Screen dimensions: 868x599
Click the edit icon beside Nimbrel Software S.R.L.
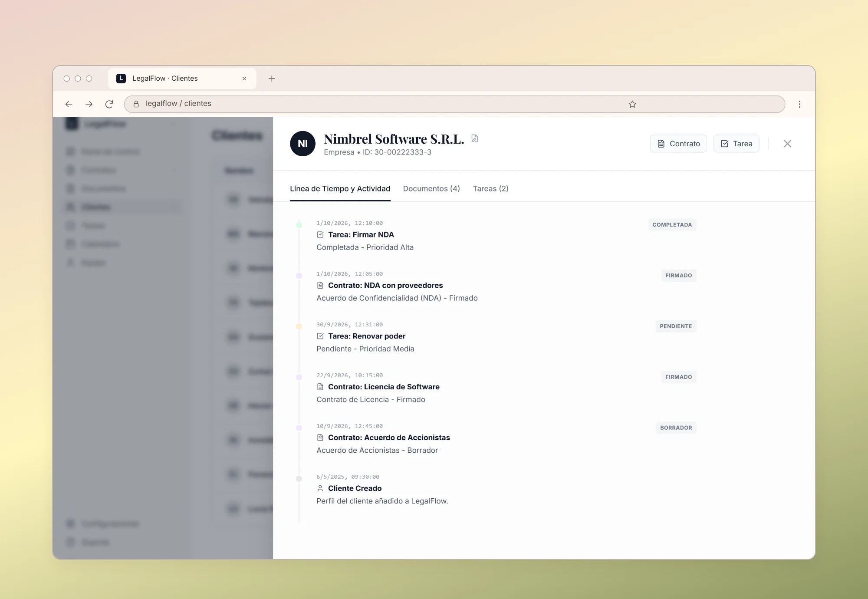click(x=475, y=138)
